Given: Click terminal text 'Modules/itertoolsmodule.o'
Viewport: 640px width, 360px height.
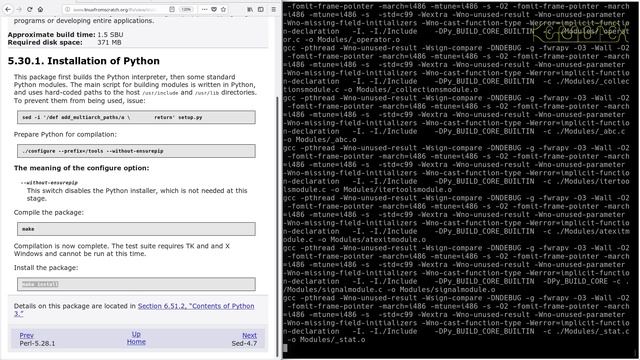Looking at the screenshot, I should pyautogui.click(x=397, y=190).
